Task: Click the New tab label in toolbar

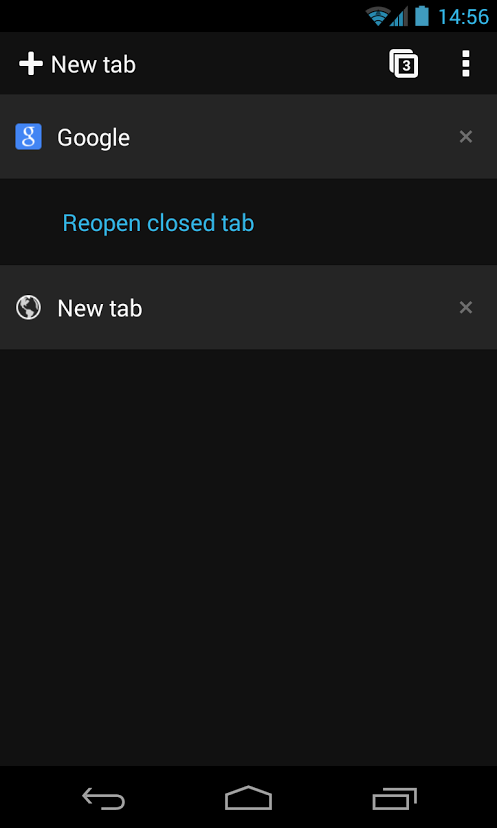Action: (x=93, y=64)
